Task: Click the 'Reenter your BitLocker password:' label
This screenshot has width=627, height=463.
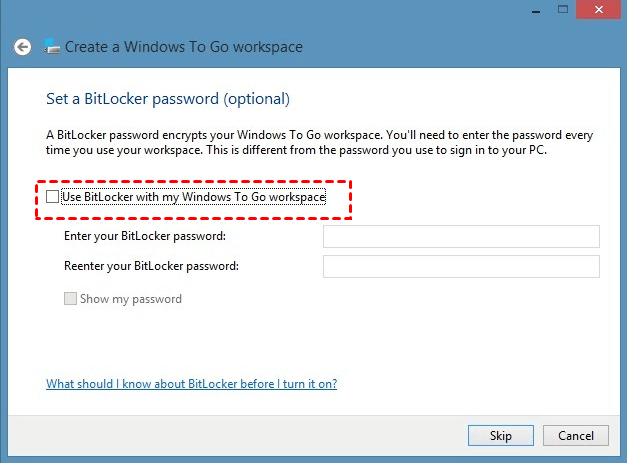Action: 151,266
